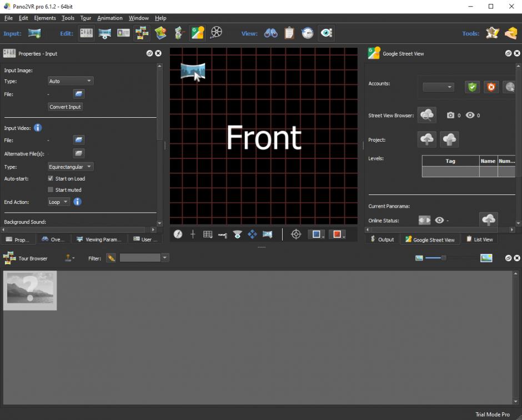The width and height of the screenshot is (522, 420).
Task: Click the Tour Browser filter input field
Action: click(x=140, y=258)
